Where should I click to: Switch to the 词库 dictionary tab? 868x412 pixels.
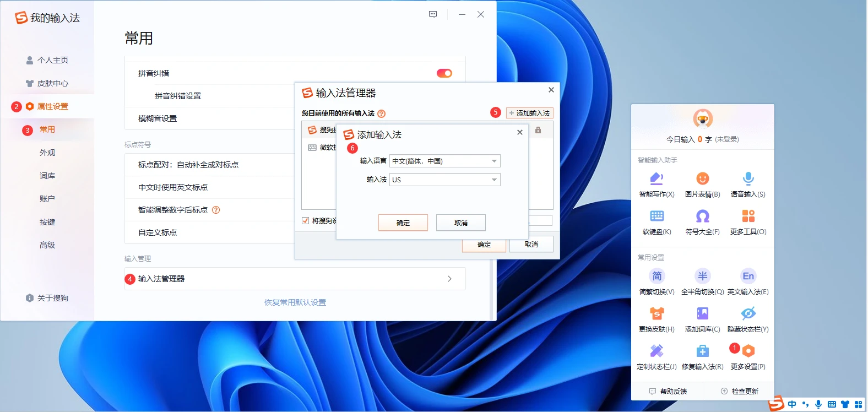tap(47, 176)
